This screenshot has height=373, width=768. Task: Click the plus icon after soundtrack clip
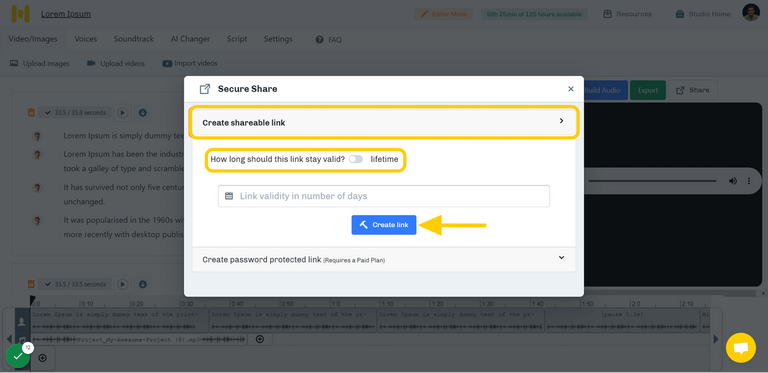coord(260,339)
